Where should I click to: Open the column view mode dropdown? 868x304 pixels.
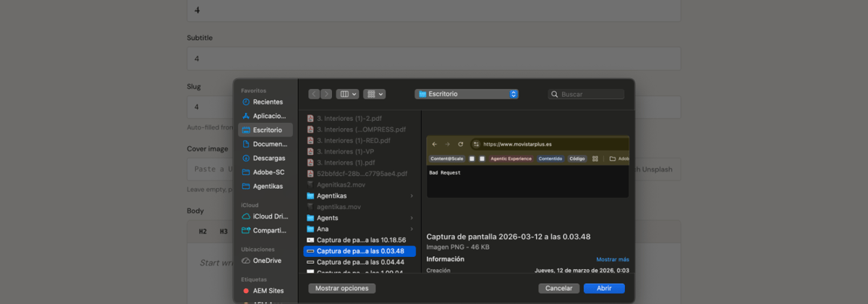point(348,94)
